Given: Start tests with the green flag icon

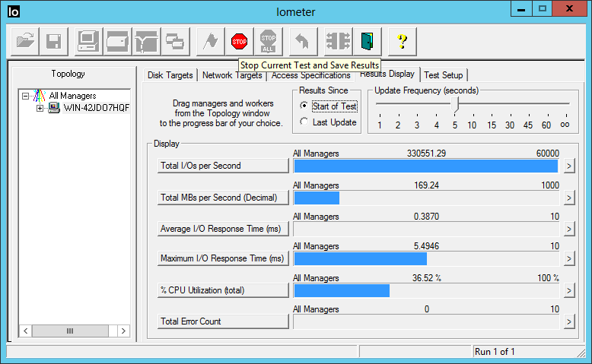Looking at the screenshot, I should point(210,42).
